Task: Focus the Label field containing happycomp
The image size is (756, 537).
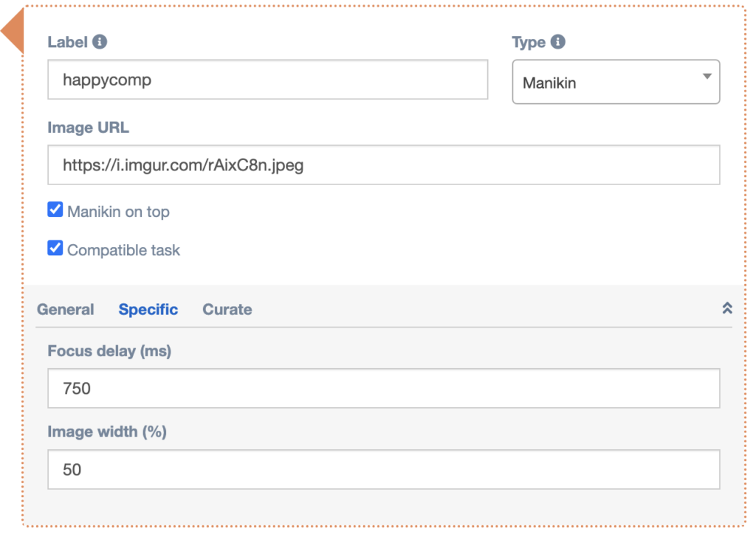Action: coord(267,80)
